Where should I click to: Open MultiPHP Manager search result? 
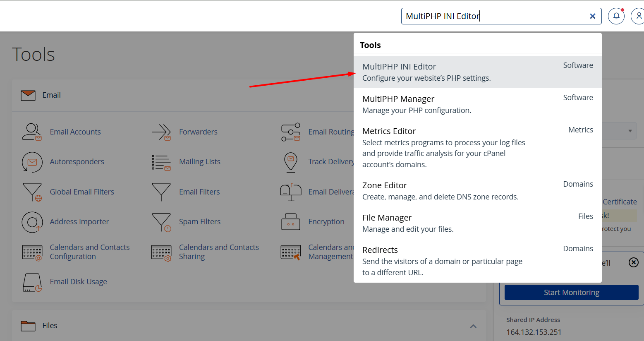pos(477,104)
